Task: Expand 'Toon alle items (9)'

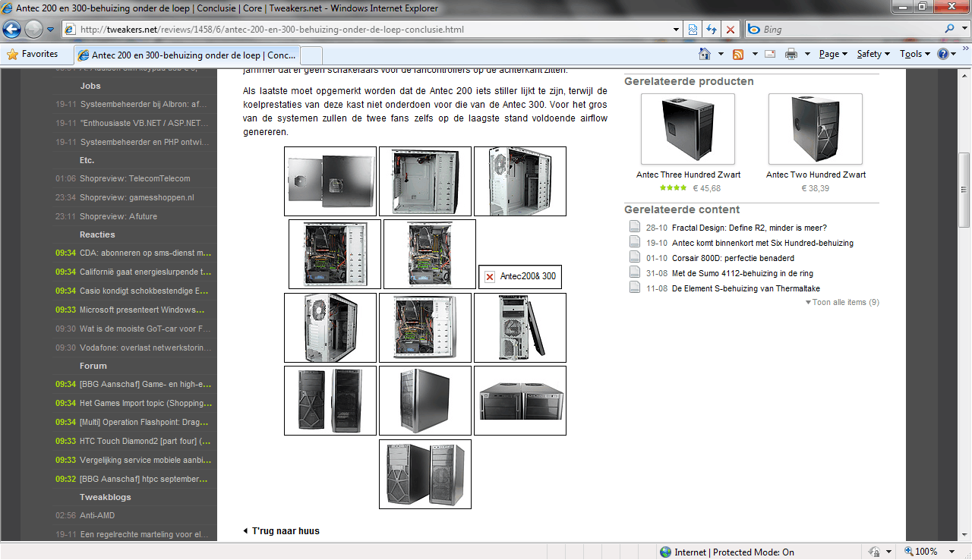Action: click(842, 302)
